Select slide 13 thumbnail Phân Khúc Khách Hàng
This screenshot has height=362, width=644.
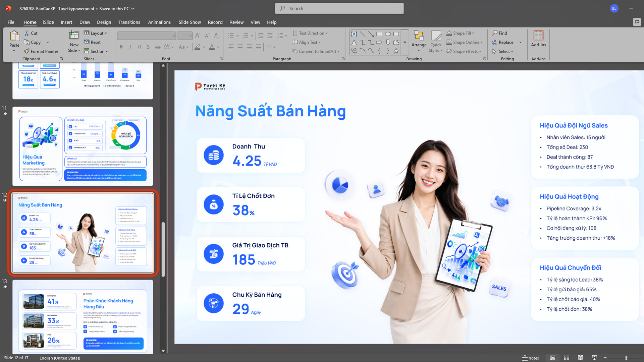(83, 317)
